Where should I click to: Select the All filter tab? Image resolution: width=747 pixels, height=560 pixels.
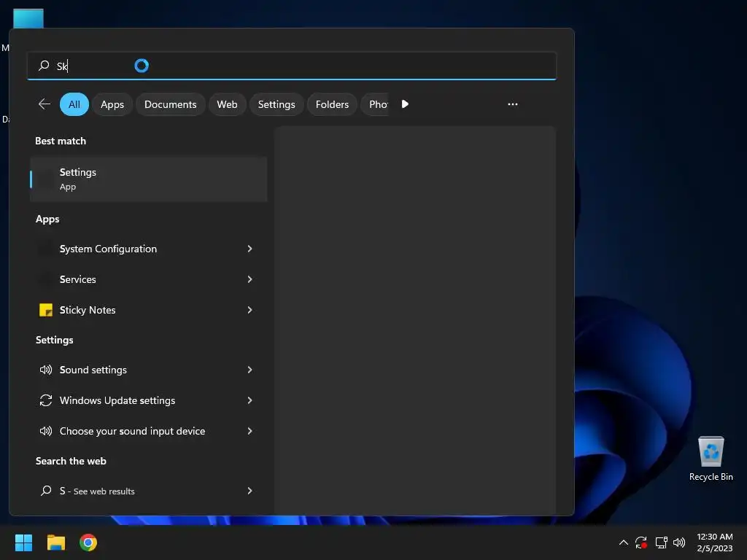coord(74,104)
